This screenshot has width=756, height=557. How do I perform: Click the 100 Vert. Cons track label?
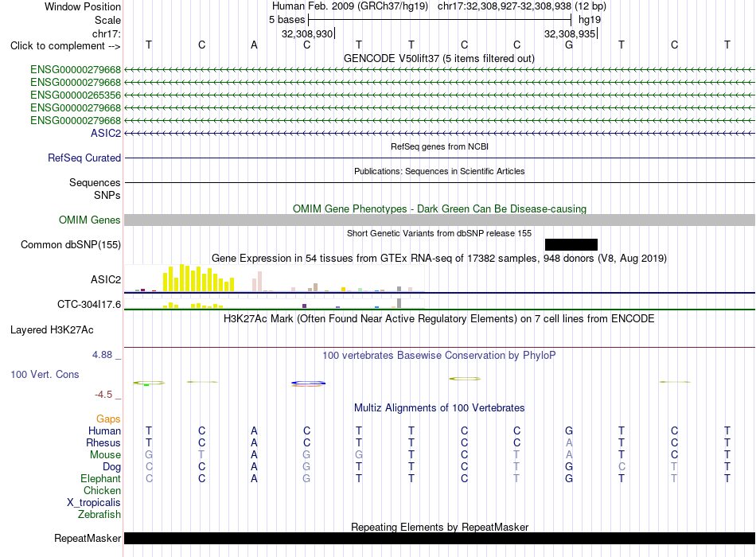click(45, 374)
